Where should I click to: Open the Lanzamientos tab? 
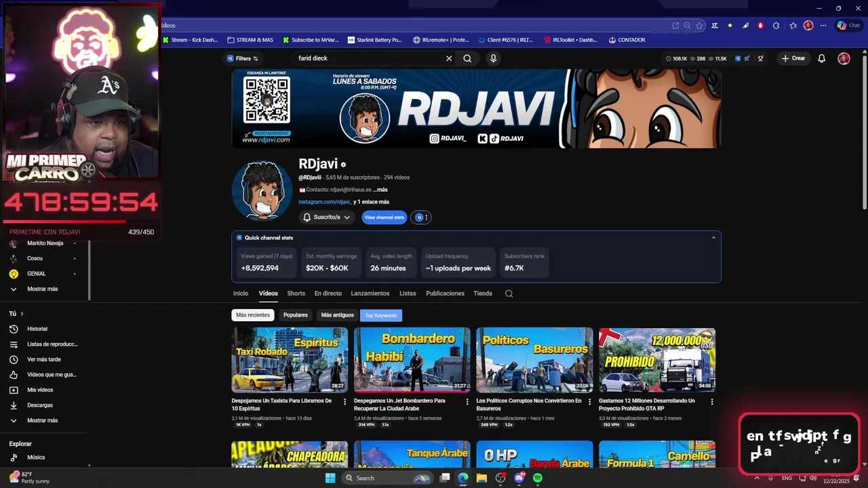370,293
